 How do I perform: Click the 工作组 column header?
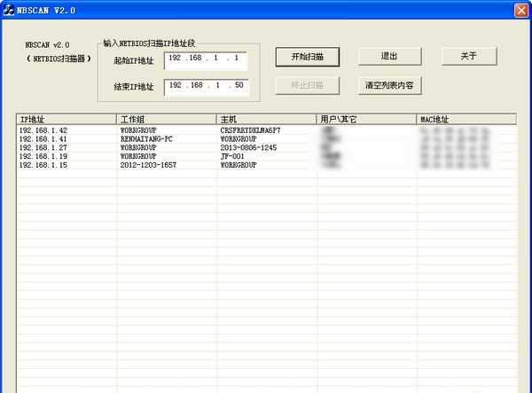(x=167, y=119)
